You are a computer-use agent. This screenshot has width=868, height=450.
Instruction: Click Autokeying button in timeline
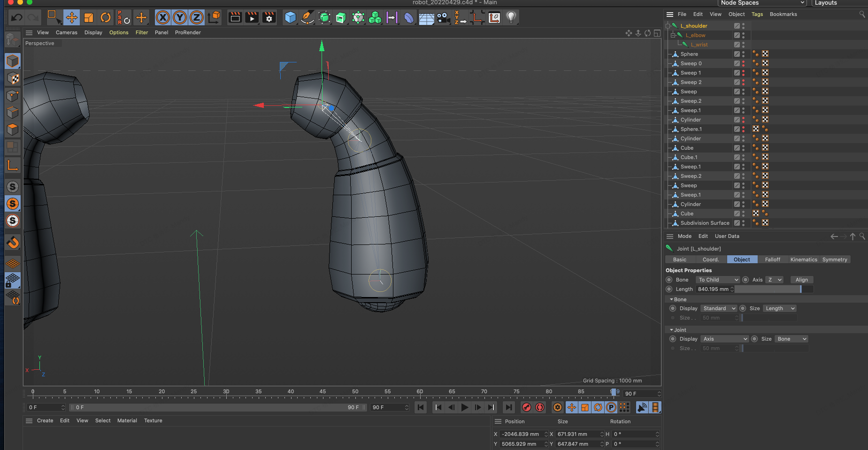(540, 407)
